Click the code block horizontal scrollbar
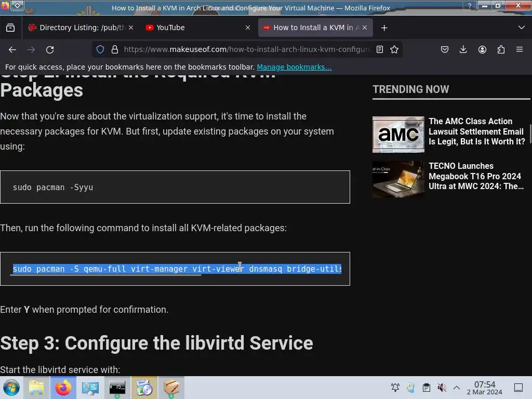The height and width of the screenshot is (399, 532). [106, 275]
